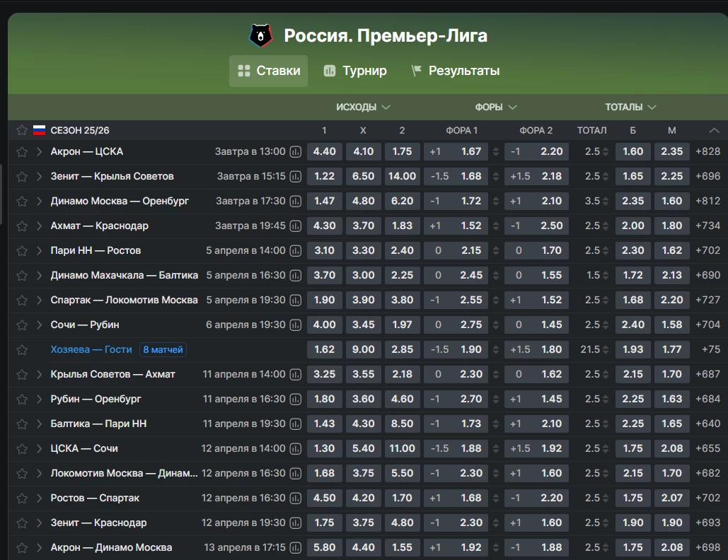This screenshot has height=560, width=728.
Task: Show +828 more markets for Акрон — ЦСКА
Action: click(x=707, y=151)
